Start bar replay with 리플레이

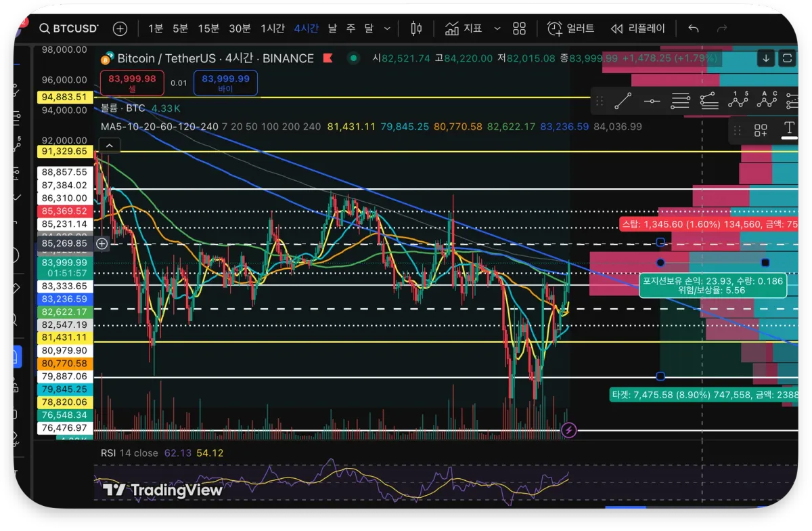tap(637, 28)
